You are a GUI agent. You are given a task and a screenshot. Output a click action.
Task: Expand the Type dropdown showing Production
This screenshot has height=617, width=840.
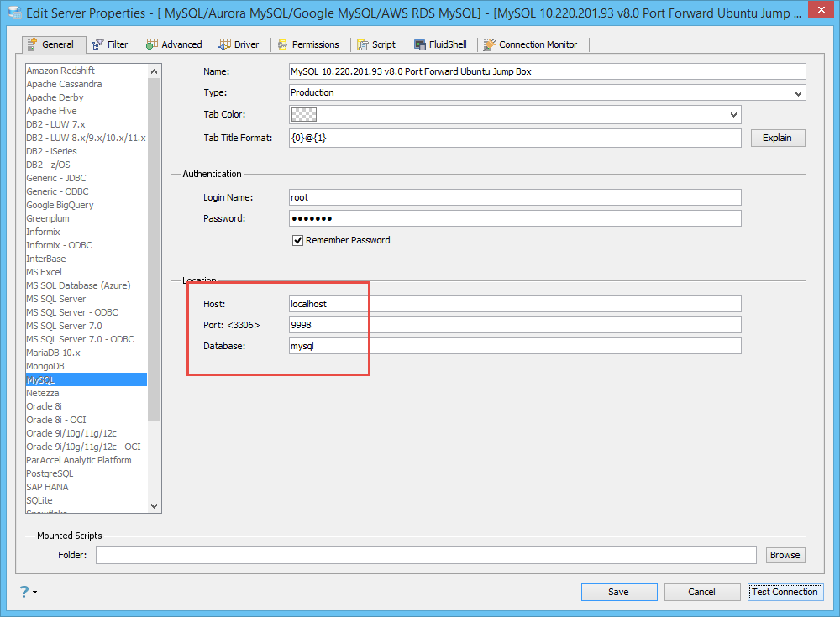click(798, 93)
